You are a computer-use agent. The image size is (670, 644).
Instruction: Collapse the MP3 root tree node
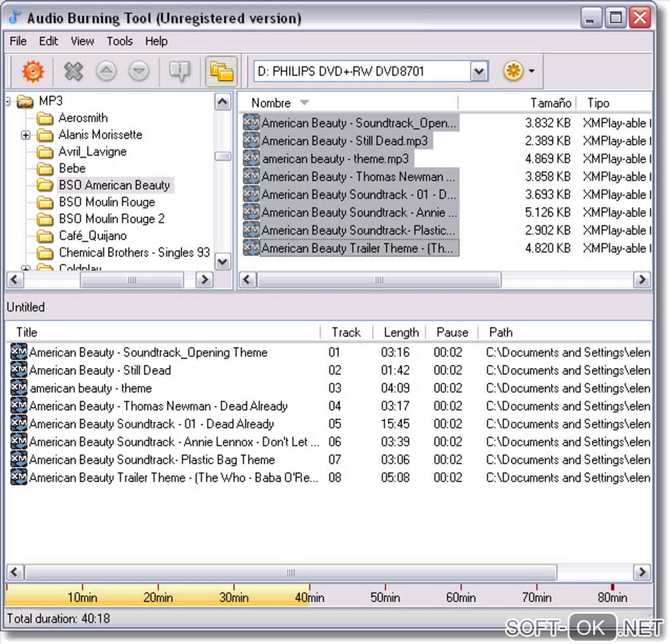coord(8,101)
